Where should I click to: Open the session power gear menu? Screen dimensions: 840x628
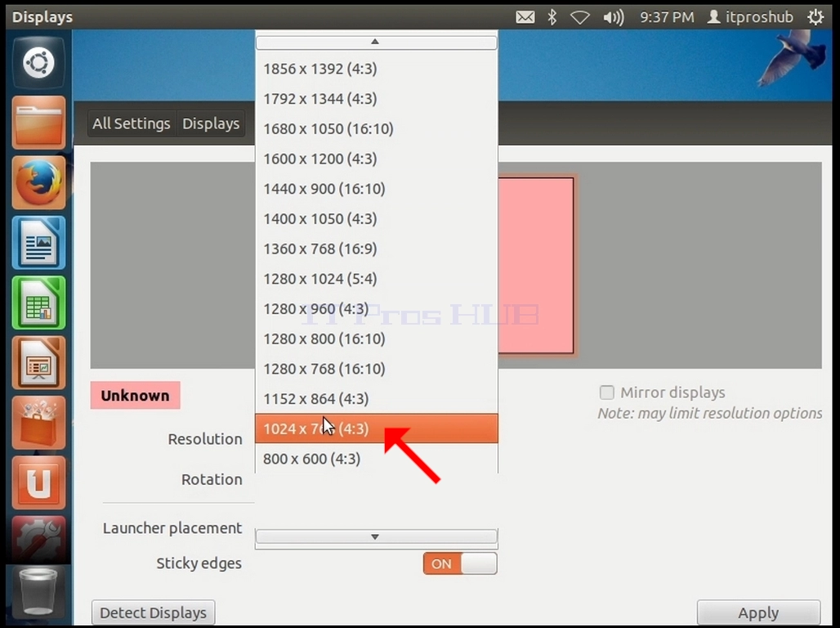pos(815,17)
